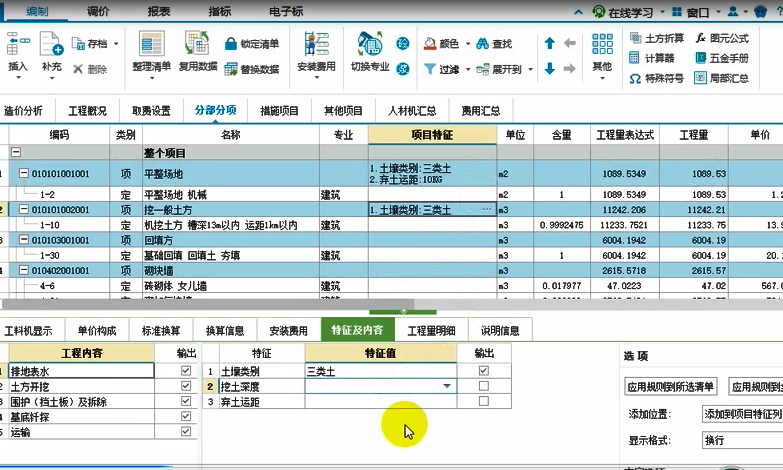
Task: Open the 挖土深度 feature value dropdown
Action: click(x=445, y=386)
